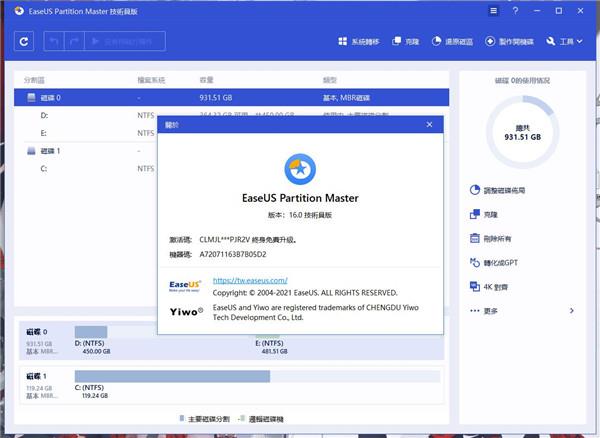The width and height of the screenshot is (600, 438).
Task: Click the undo arrow icon
Action: [54, 41]
